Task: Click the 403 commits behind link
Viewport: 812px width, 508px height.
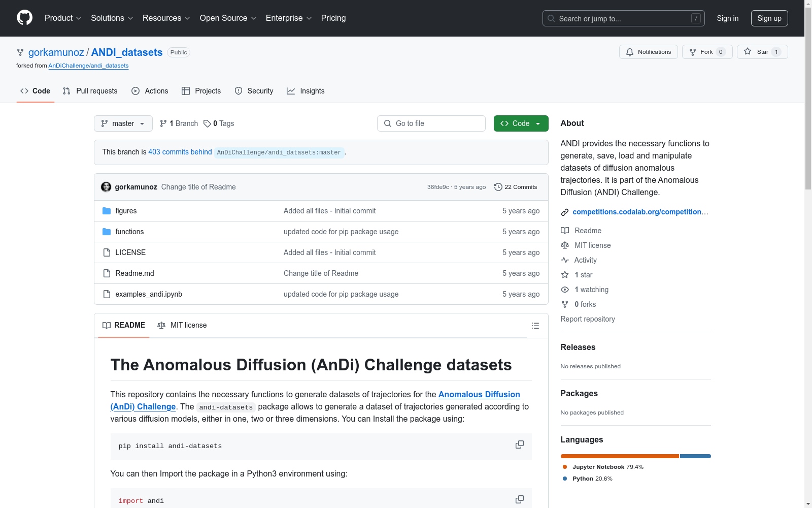Action: tap(180, 152)
